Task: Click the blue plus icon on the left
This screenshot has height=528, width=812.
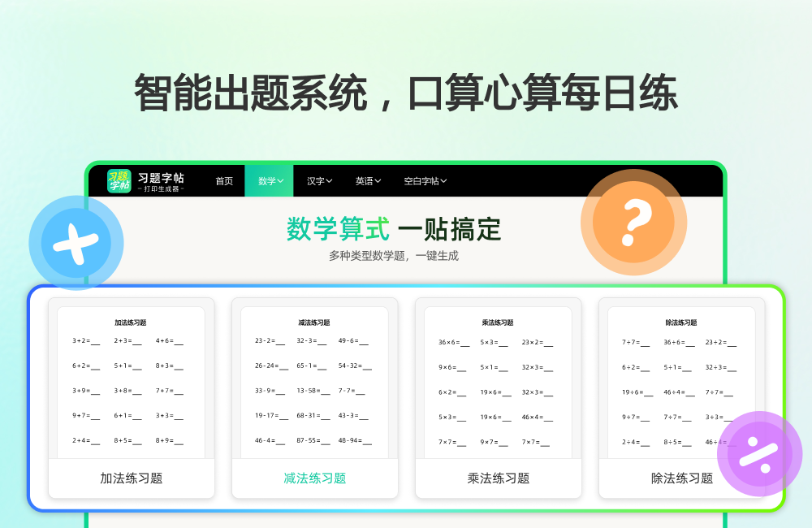Action: [76, 242]
